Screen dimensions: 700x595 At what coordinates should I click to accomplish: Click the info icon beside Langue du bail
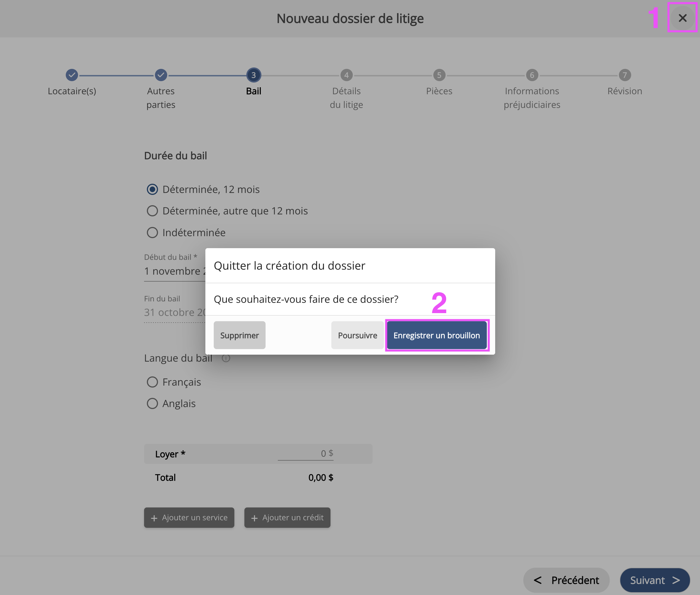coord(226,358)
